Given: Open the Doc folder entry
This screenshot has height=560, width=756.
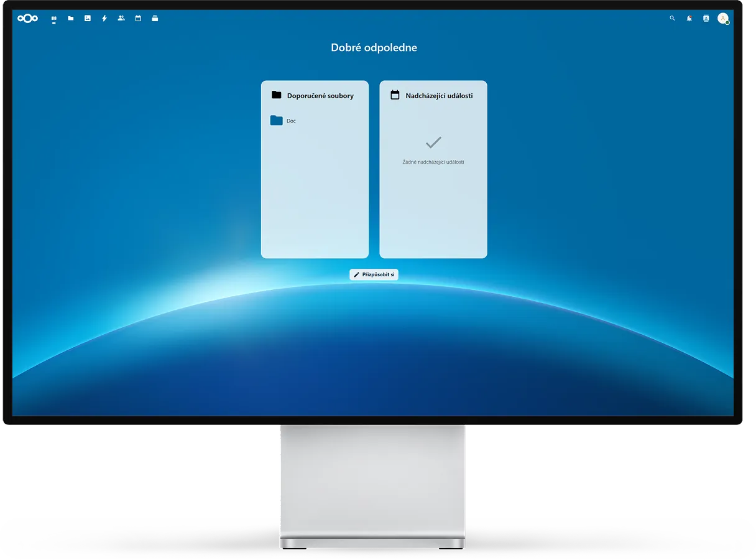Looking at the screenshot, I should [315, 121].
